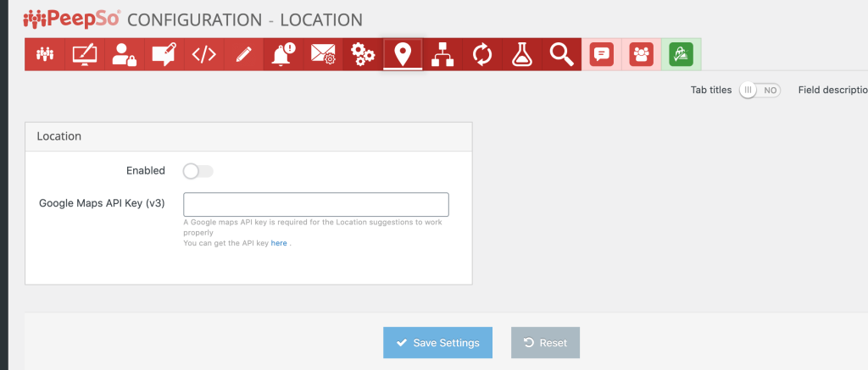Select the location pin tab

[x=403, y=54]
